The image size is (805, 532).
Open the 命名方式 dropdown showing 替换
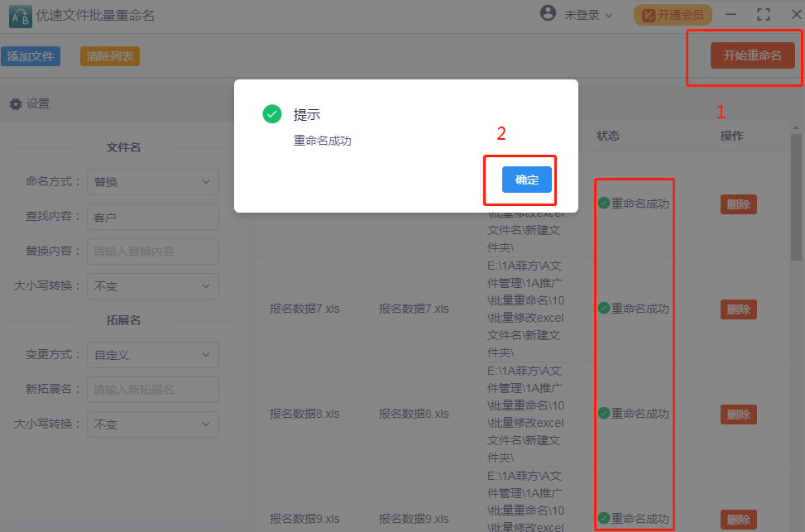tap(153, 182)
